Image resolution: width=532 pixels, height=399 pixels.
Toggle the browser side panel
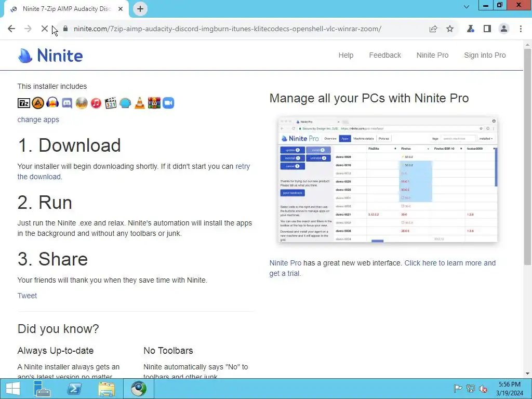[x=487, y=29]
